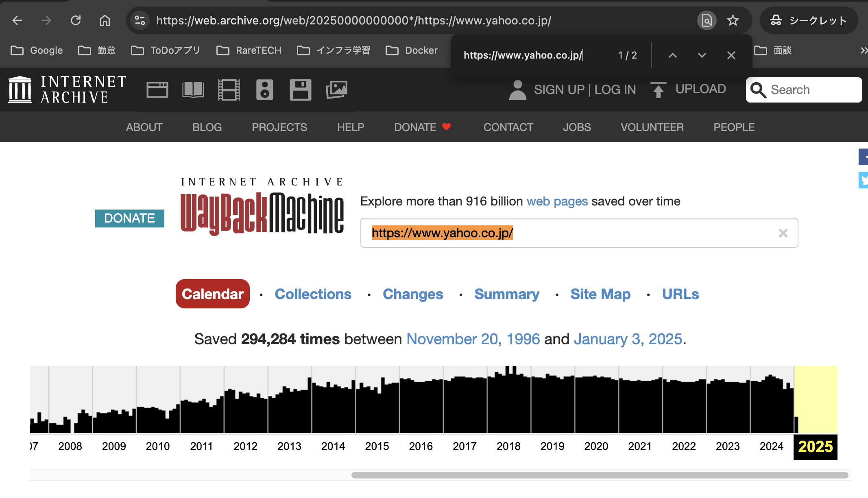Open the CONTACT menu item
Image resolution: width=868 pixels, height=498 pixels.
pyautogui.click(x=508, y=127)
